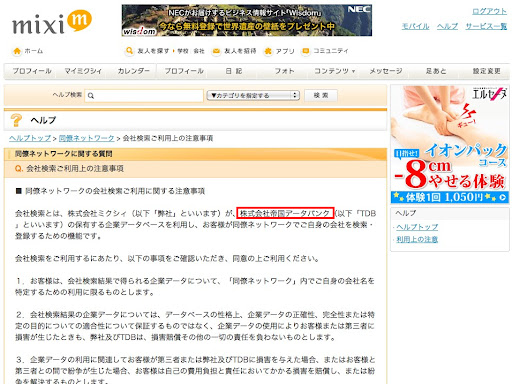512x384 pixels.
Task: Click the invite friends envelope icon
Action: (x=216, y=51)
